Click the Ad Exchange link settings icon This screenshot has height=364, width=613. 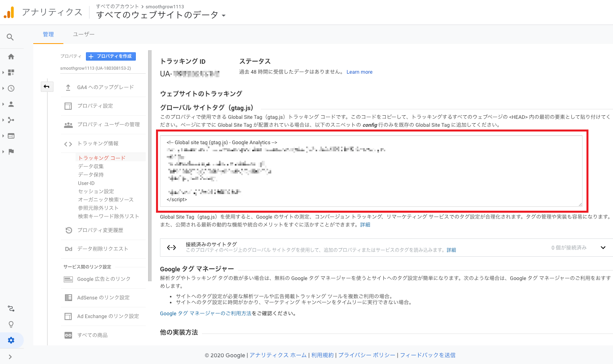[x=69, y=316]
